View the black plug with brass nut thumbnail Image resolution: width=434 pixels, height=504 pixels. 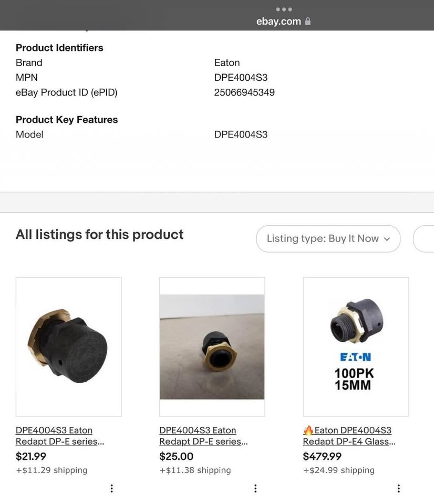68,347
